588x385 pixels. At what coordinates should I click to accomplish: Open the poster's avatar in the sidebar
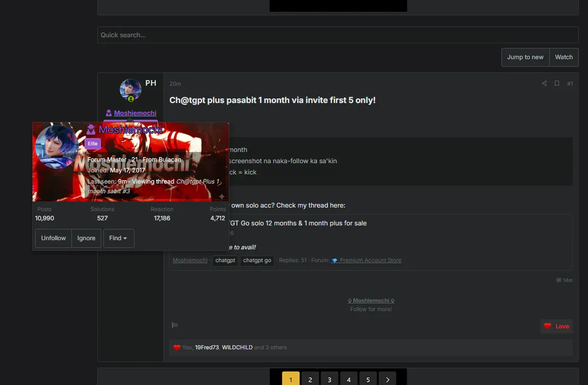click(x=130, y=90)
